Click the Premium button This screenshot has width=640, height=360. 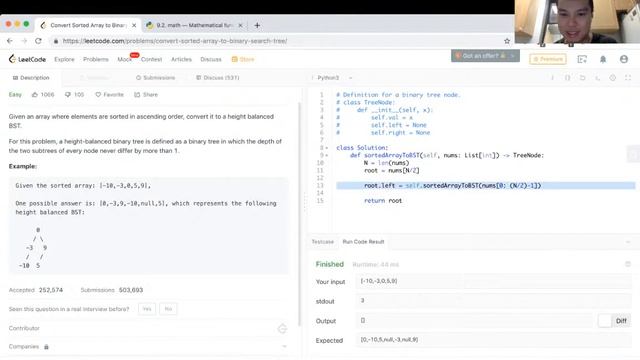[x=548, y=59]
